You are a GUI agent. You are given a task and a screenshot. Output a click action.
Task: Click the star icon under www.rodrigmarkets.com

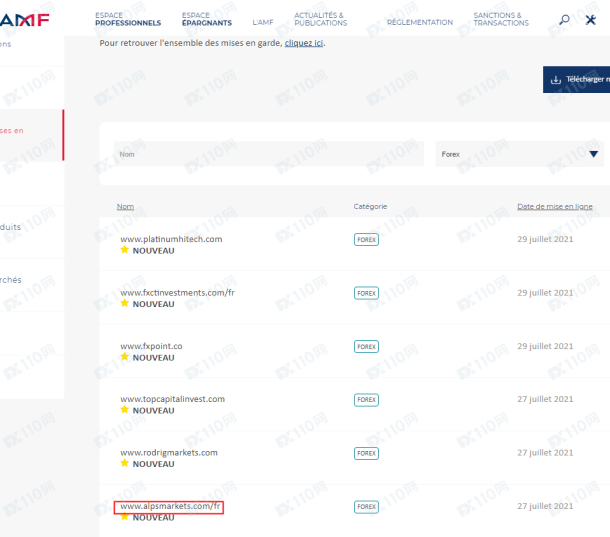click(x=124, y=463)
